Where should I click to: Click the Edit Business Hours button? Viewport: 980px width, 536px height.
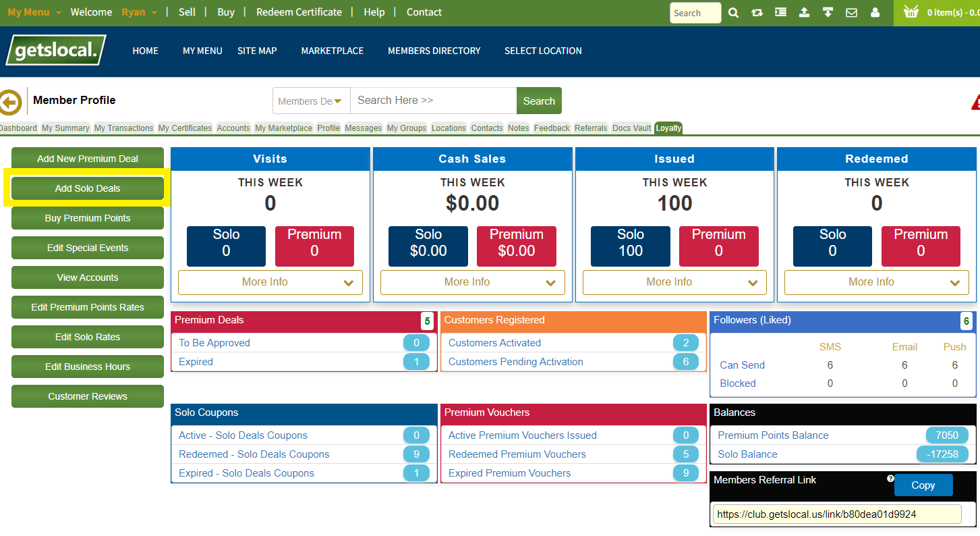(88, 367)
